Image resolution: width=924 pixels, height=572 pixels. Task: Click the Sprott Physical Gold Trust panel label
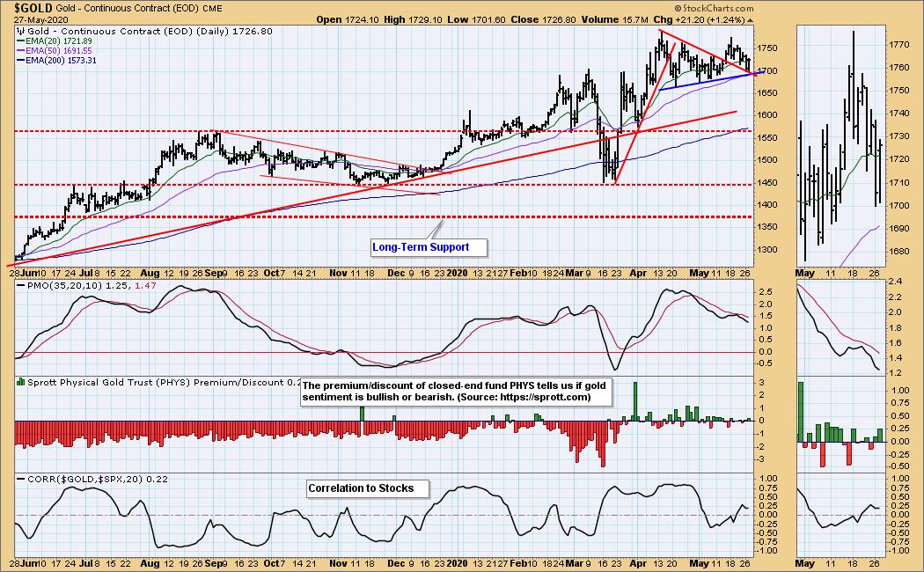click(x=158, y=382)
